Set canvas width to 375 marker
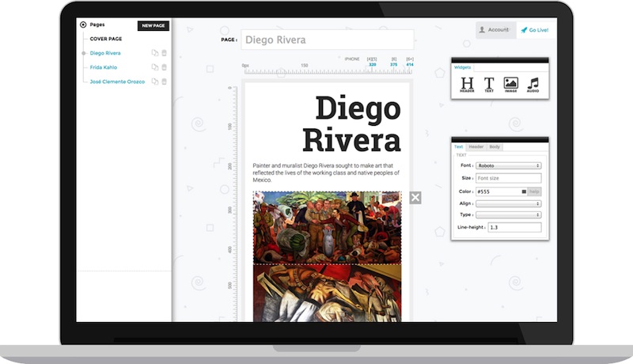This screenshot has width=633, height=364. tap(393, 65)
